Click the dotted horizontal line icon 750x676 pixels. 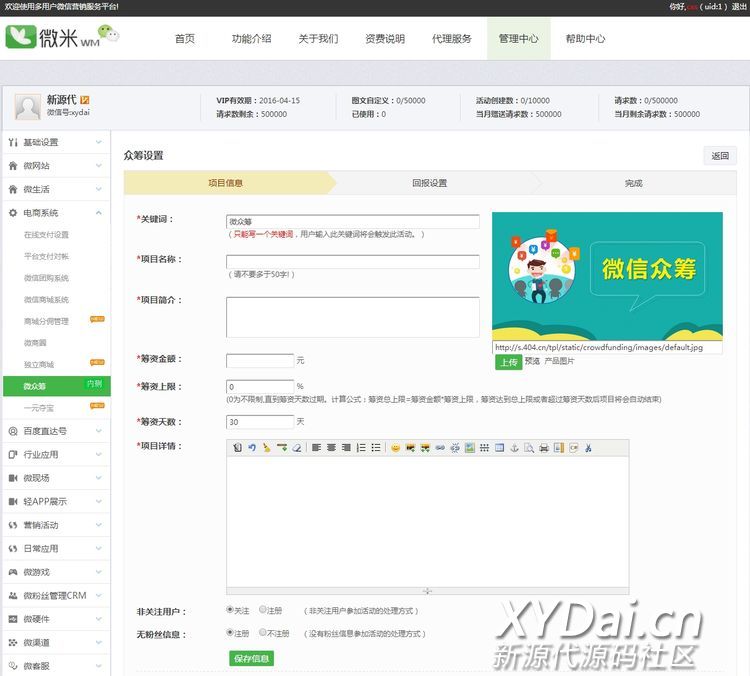coord(485,448)
